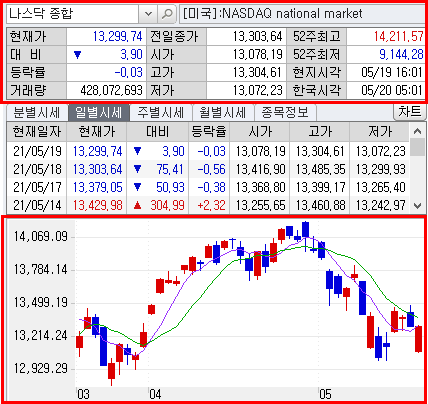Click the red up triangle beside 304.99
The width and height of the screenshot is (428, 404).
[137, 205]
